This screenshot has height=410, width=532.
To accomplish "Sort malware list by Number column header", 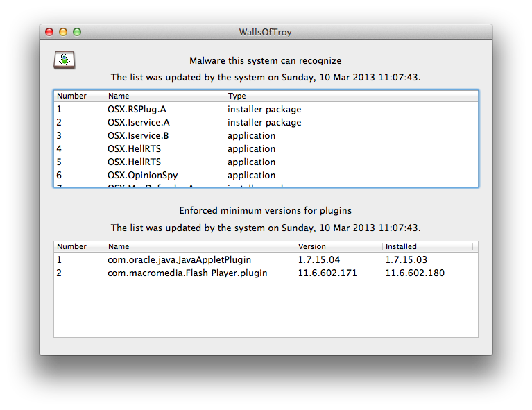I will tap(78, 96).
